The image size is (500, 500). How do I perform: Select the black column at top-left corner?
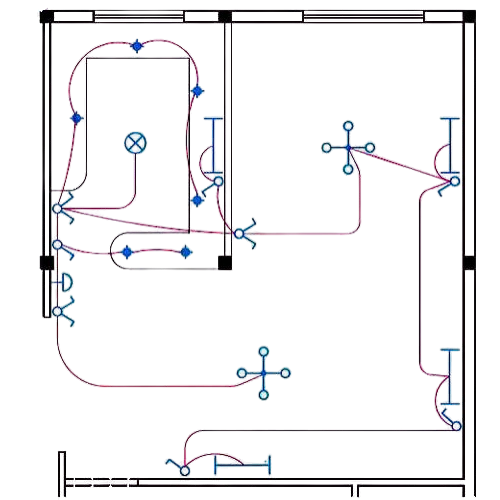pos(47,16)
